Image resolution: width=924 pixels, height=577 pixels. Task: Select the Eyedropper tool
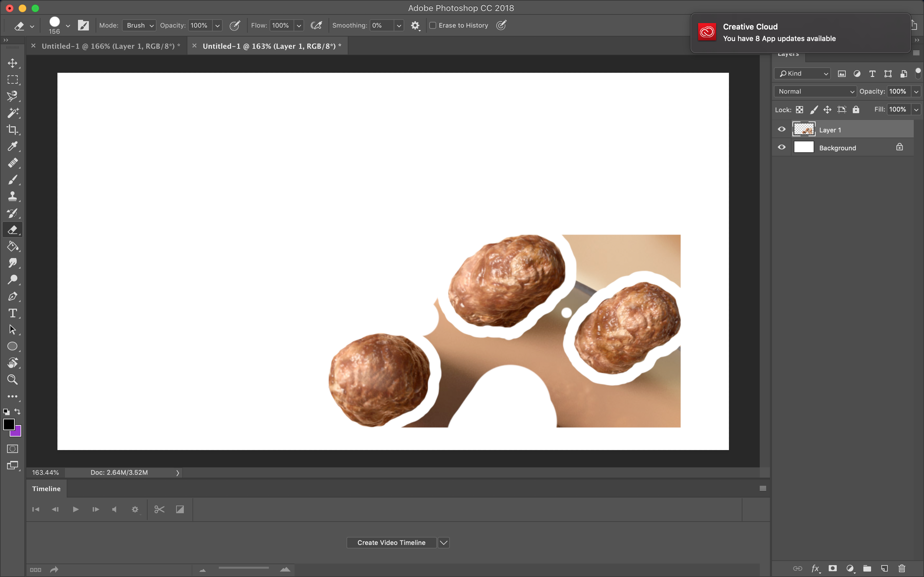[13, 146]
